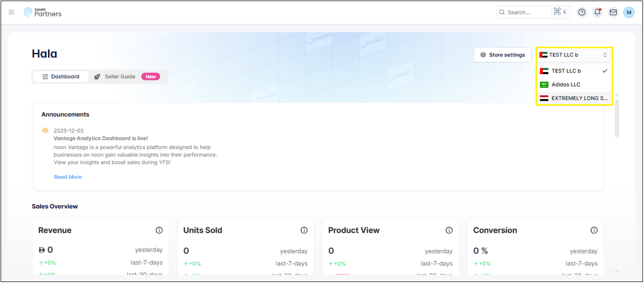Open the notifications bell
The width and height of the screenshot is (644, 283).
click(597, 12)
